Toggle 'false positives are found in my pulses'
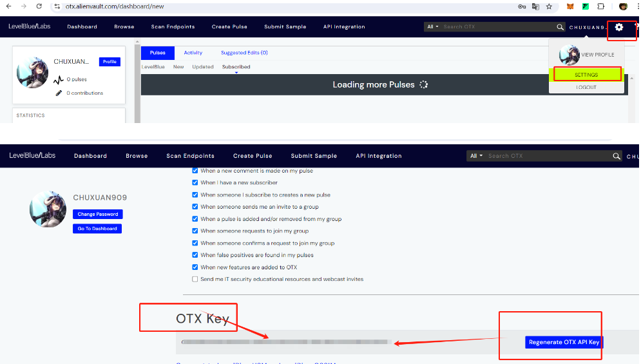Screen dimensions: 641x364 [x=195, y=255]
